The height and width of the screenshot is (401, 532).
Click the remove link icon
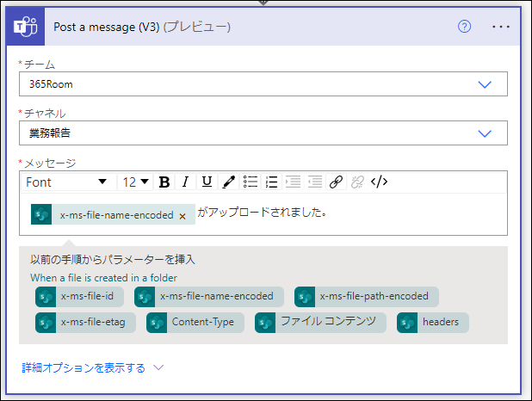click(357, 182)
